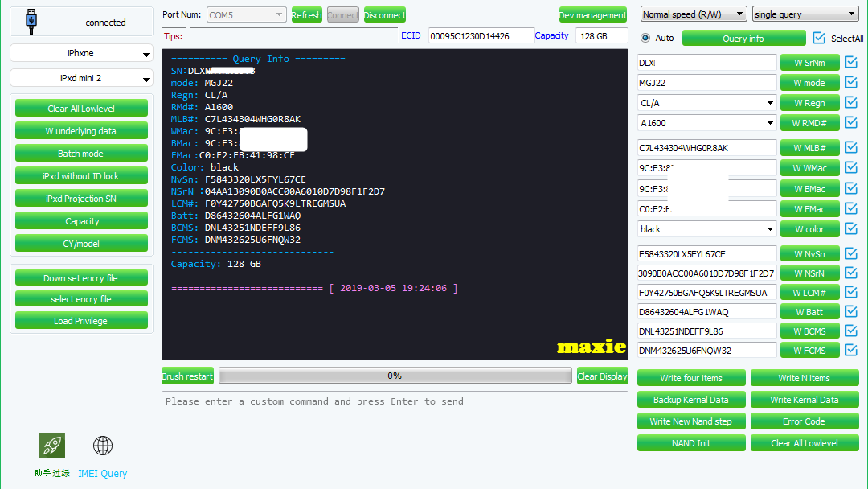The width and height of the screenshot is (868, 489).
Task: Click the NAND Init button
Action: [x=691, y=443]
